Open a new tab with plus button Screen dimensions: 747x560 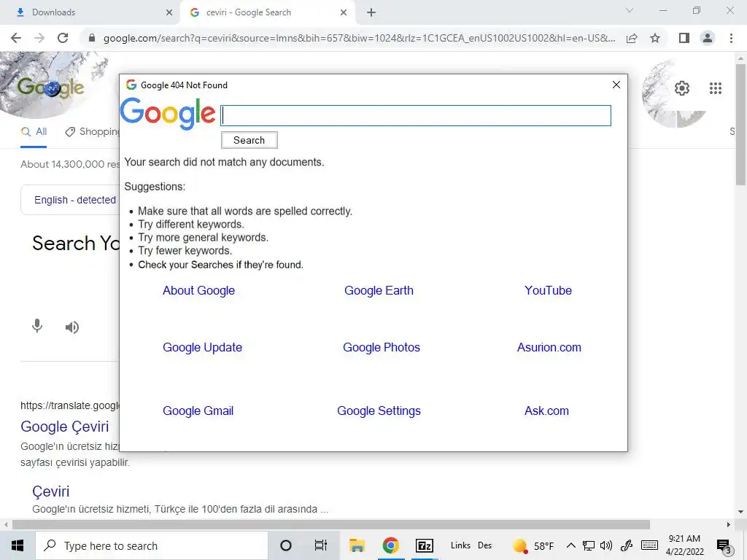click(371, 12)
